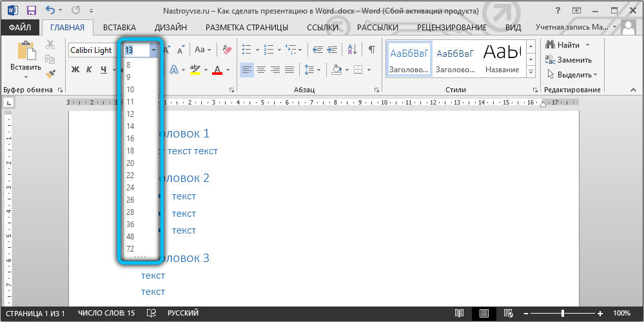Open the ФАЙЛ menu tab
Screen dimensions: 644x322
pyautogui.click(x=20, y=27)
